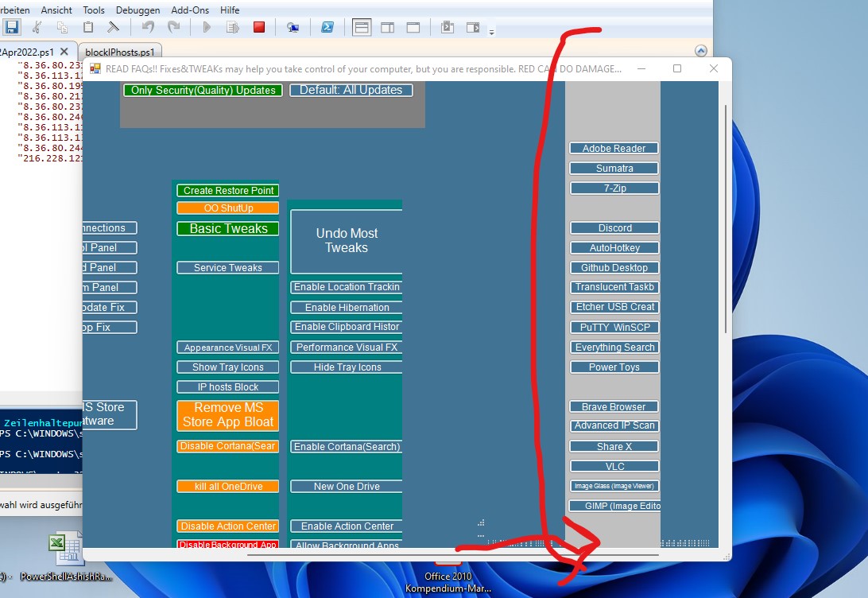Click the Copy icon in ISE toolbar
The image size is (868, 598).
62,27
